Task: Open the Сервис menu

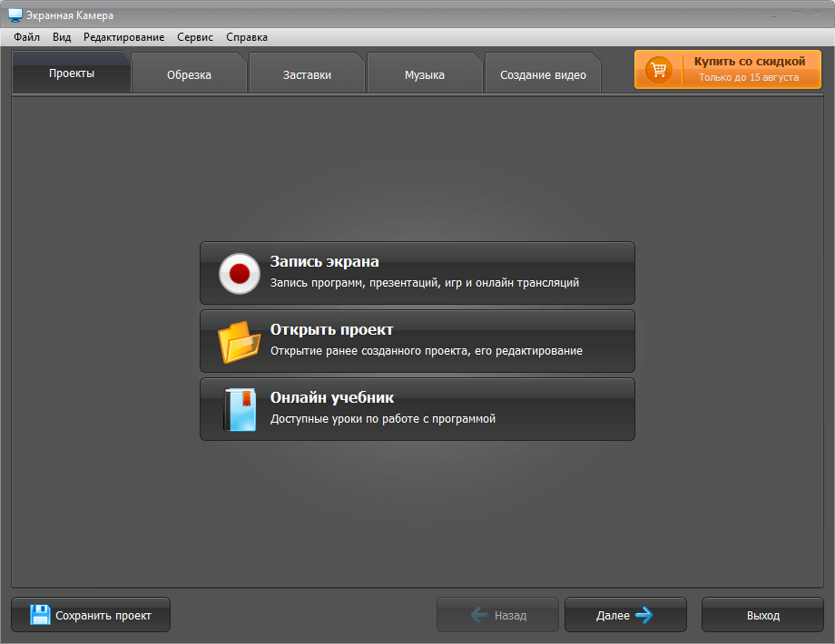Action: click(195, 37)
